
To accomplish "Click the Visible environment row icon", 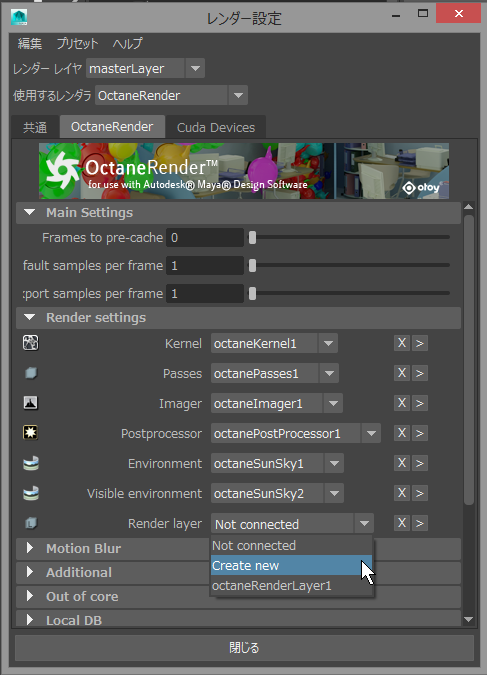I will coord(31,493).
